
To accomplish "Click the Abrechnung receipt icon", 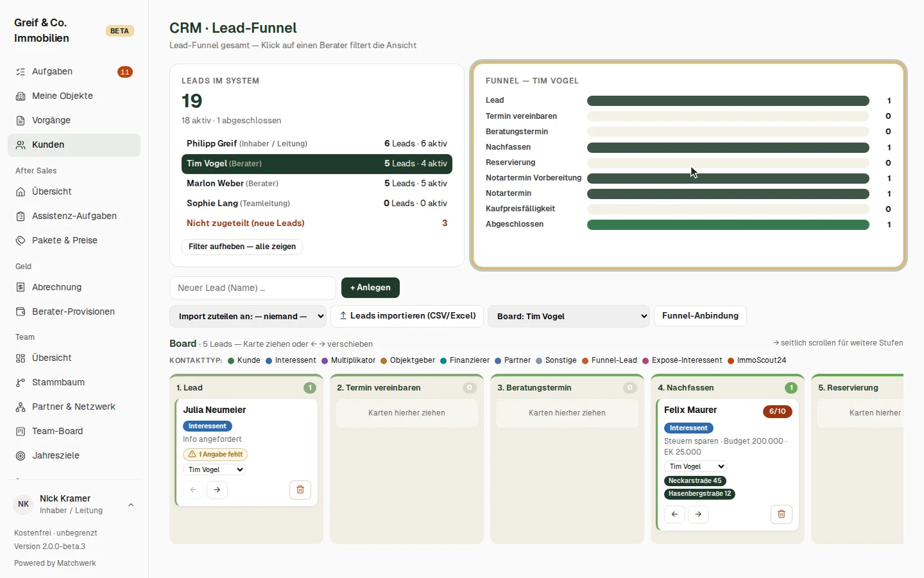I will pyautogui.click(x=21, y=288).
